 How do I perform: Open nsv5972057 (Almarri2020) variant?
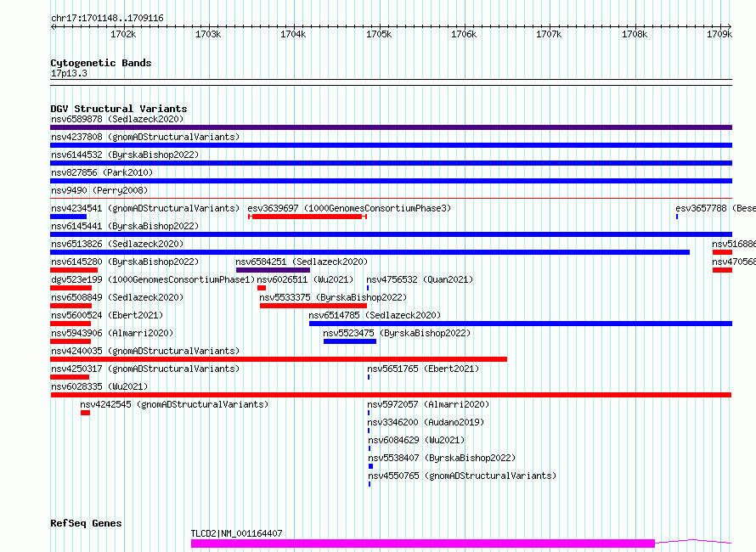click(x=428, y=404)
